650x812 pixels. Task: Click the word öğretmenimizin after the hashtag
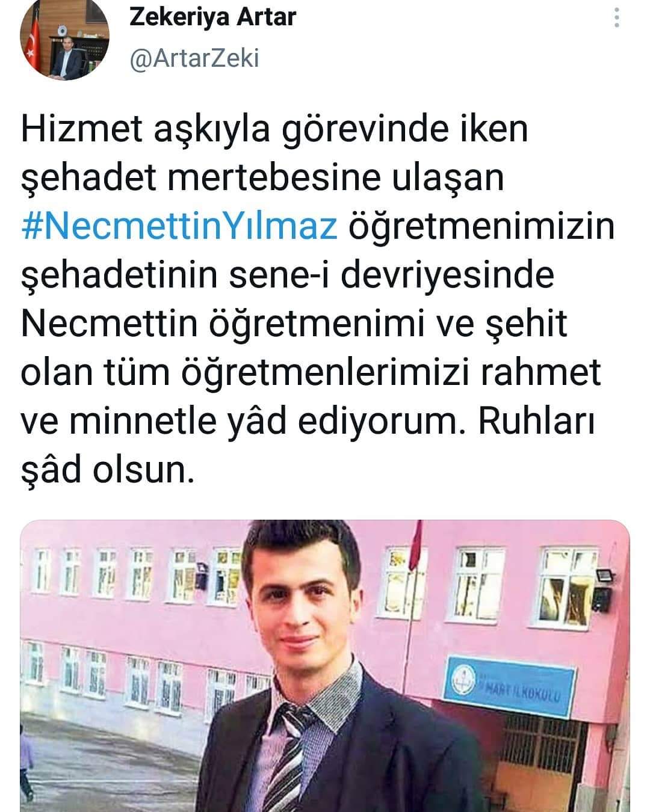tap(481, 227)
